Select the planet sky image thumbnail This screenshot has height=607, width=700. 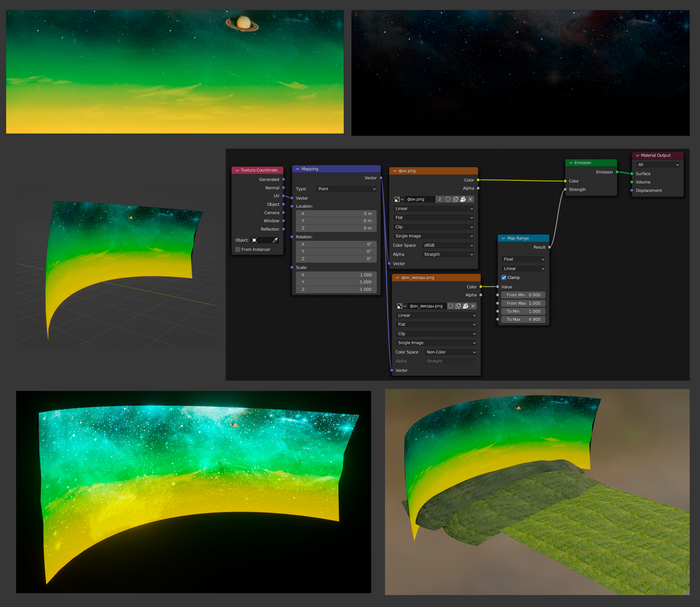coord(175,72)
